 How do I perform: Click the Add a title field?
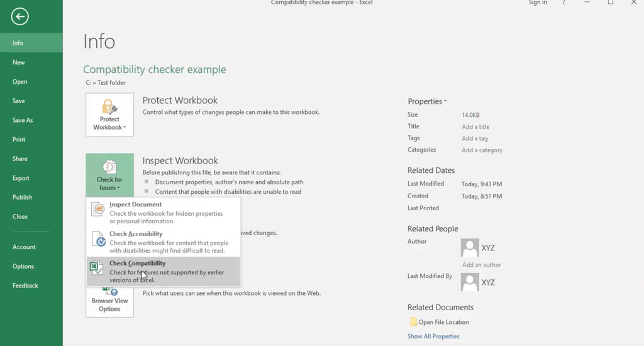(x=475, y=127)
